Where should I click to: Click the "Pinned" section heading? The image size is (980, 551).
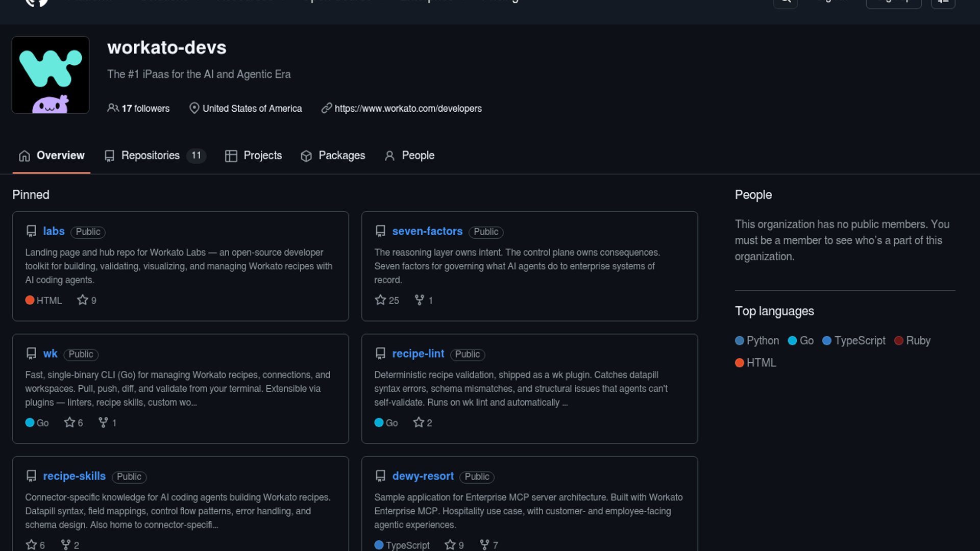click(x=31, y=195)
